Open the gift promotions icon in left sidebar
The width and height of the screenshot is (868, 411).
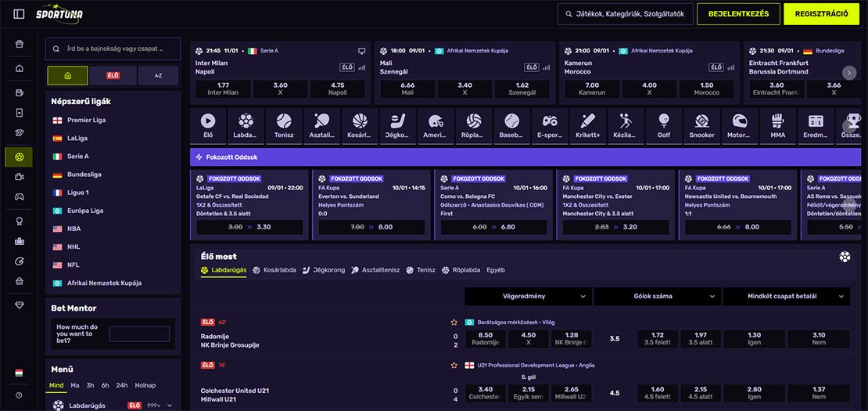(x=20, y=44)
